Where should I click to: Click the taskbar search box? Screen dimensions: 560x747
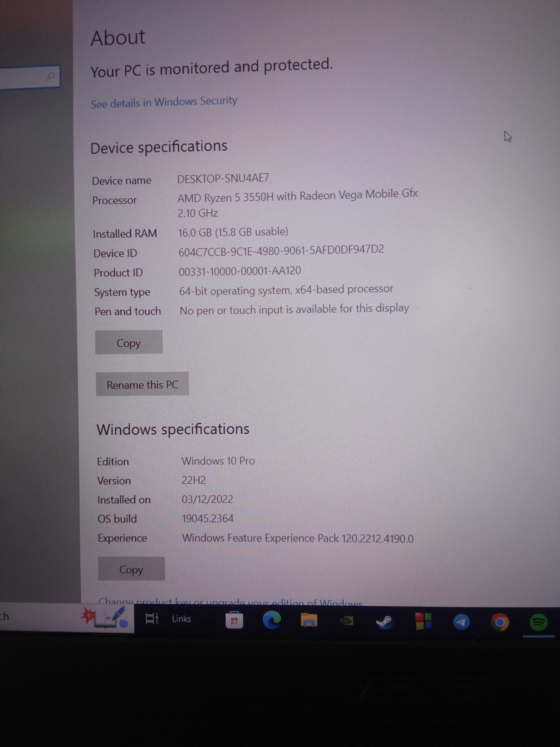click(x=67, y=617)
